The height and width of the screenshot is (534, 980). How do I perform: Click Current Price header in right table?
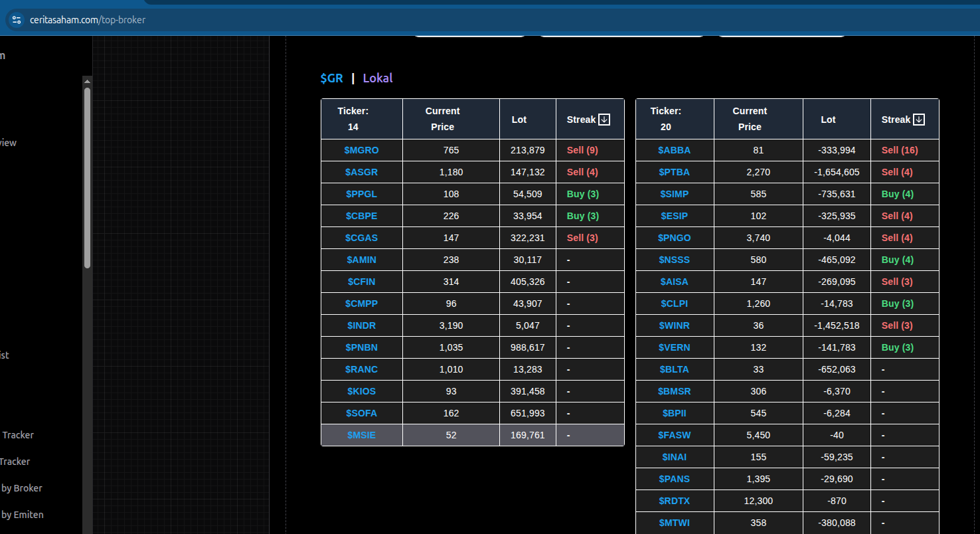click(x=750, y=119)
